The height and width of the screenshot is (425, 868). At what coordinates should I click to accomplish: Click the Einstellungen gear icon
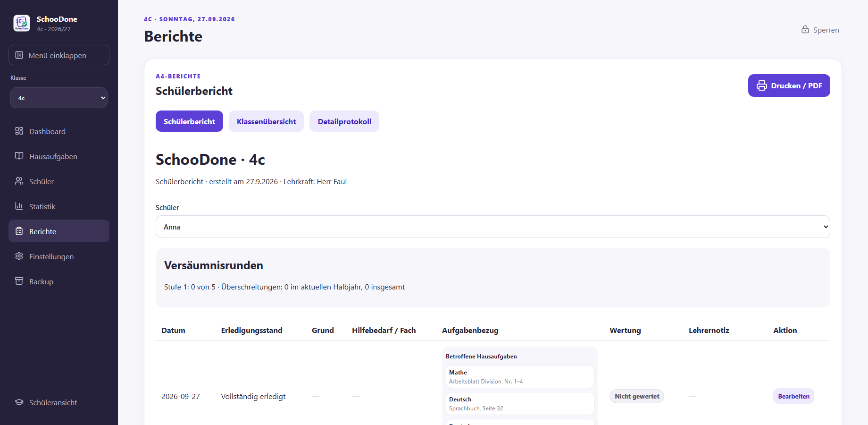19,256
